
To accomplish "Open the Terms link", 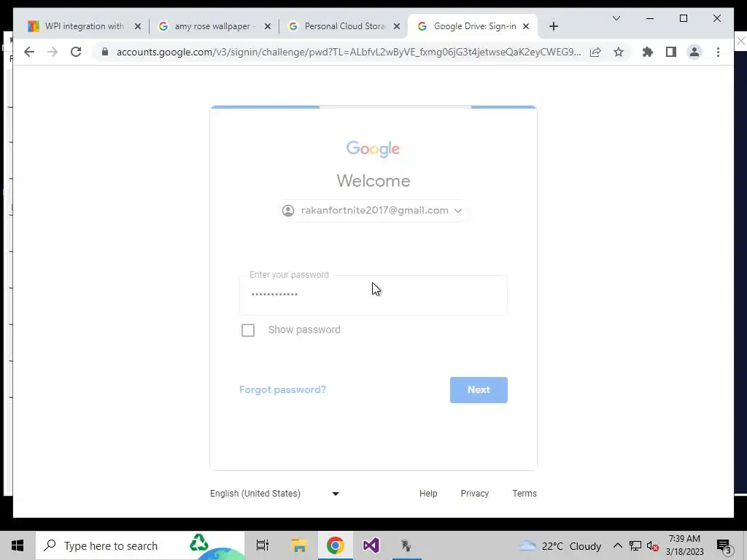I will tap(524, 494).
